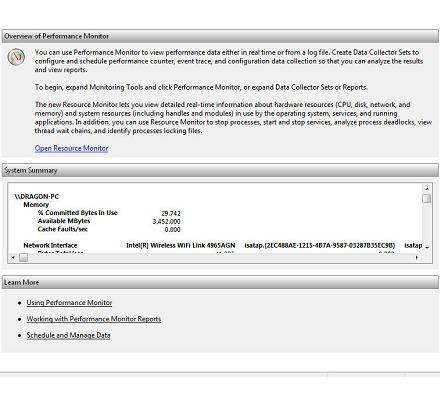This screenshot has width=440, height=406.
Task: Select the Network Interface category label
Action: [50, 245]
